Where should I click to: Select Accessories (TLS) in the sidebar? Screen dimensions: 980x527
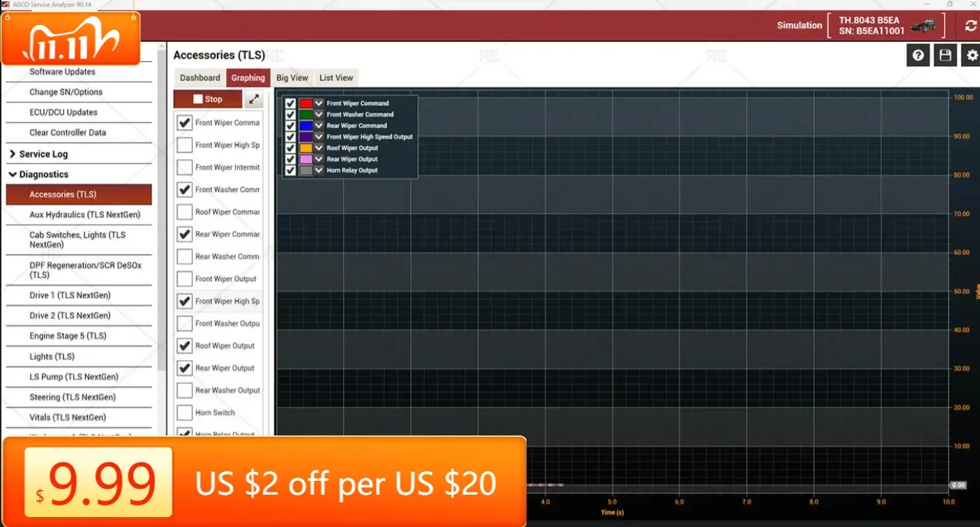(x=79, y=195)
